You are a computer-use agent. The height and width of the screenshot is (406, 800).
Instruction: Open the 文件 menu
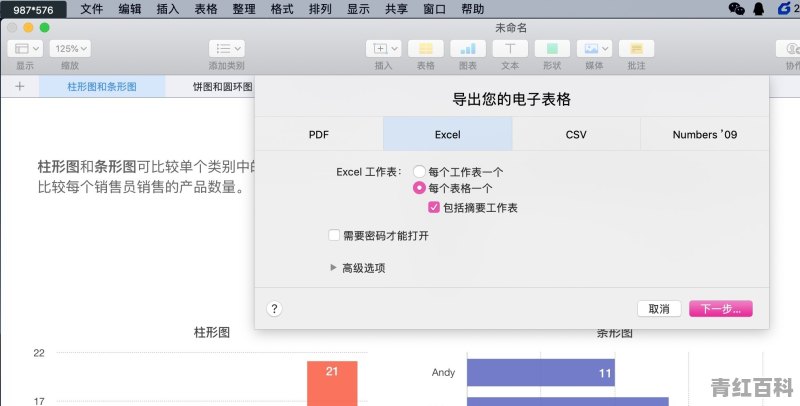coord(92,9)
